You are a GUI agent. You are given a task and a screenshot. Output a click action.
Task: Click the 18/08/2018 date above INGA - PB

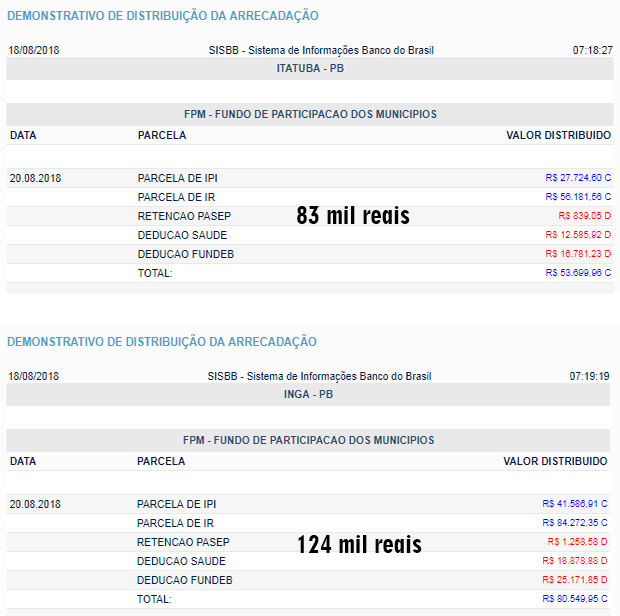(34, 376)
